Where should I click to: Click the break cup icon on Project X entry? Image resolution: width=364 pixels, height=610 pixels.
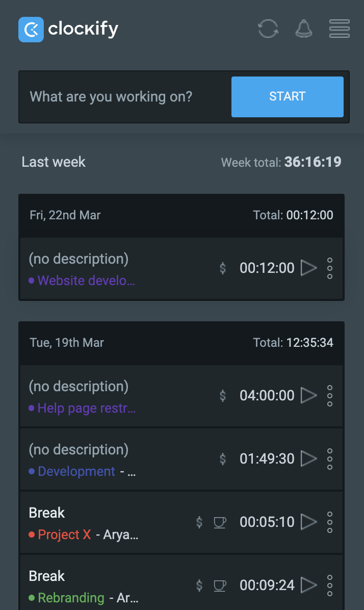[x=220, y=522]
